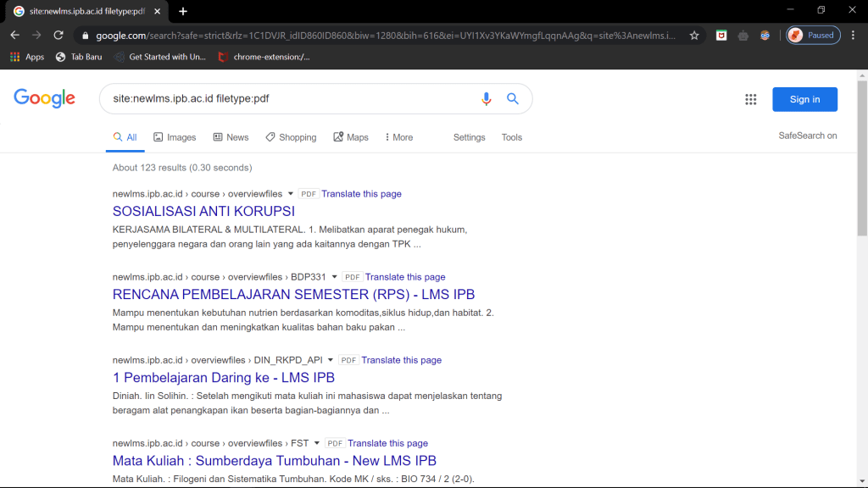Open RENCANA PEMBELAJARAN SEMESTER result link
Viewport: 868px width, 488px height.
tap(293, 295)
